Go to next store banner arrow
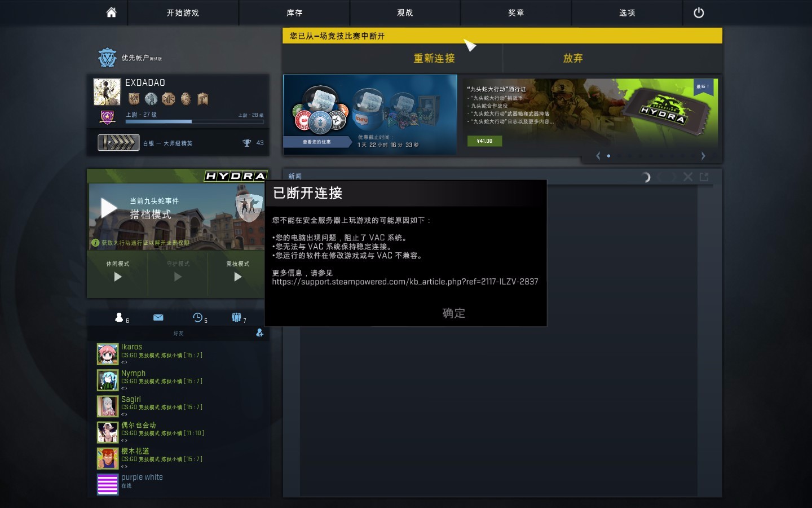This screenshot has width=812, height=508. 703,156
